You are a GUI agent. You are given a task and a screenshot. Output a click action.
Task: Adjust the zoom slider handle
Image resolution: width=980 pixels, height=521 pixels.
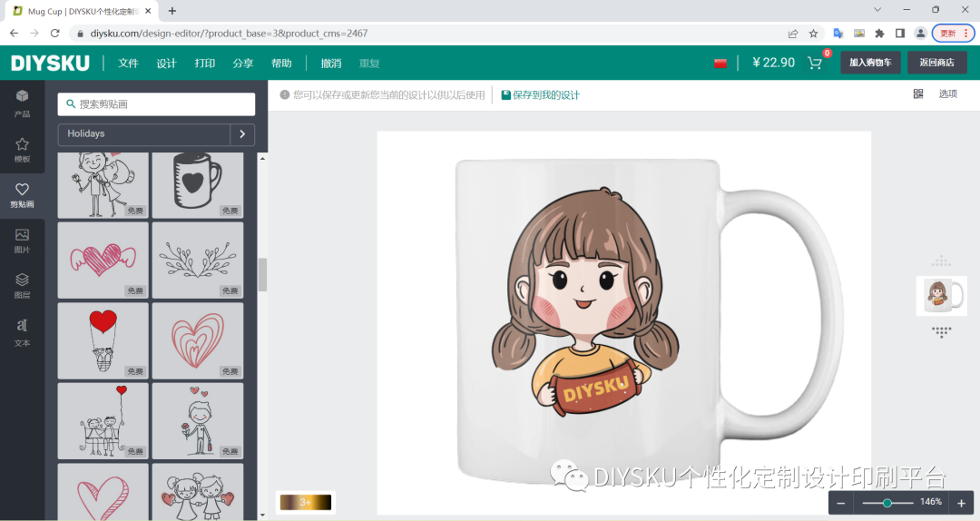click(x=887, y=503)
